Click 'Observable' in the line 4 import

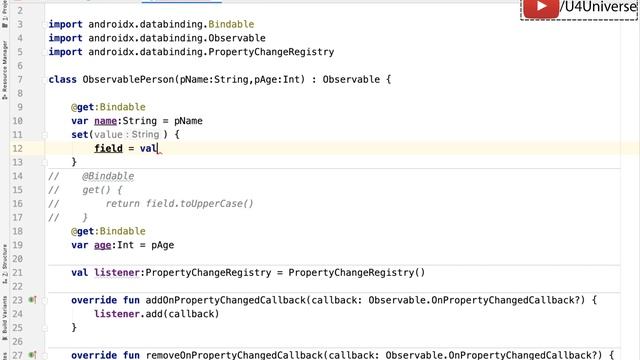pyautogui.click(x=237, y=38)
